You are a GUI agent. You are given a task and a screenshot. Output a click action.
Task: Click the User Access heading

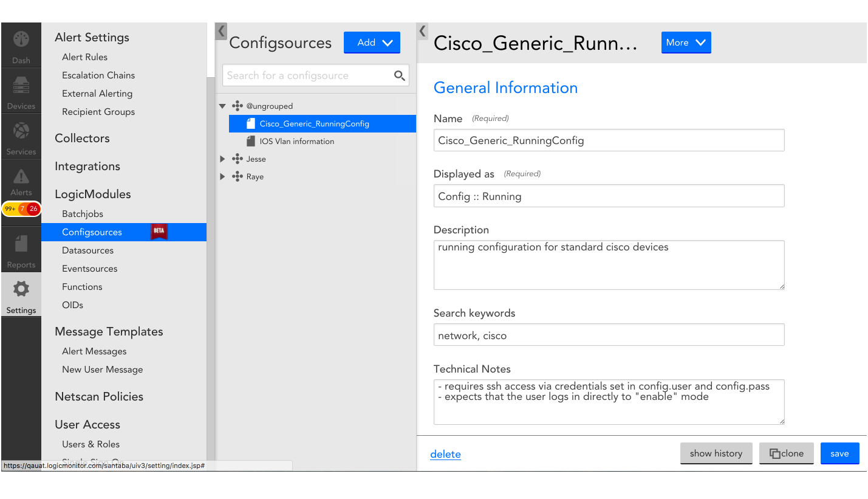click(87, 424)
